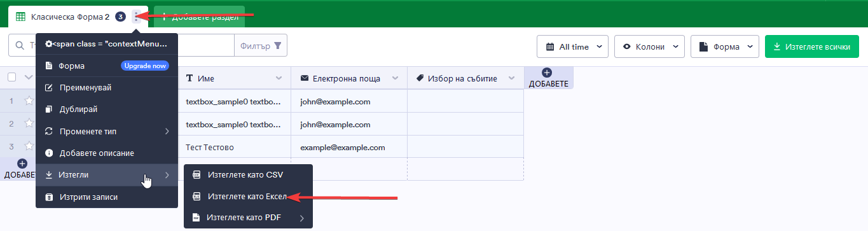Click the download icon beside Изтегли
Viewport: 868px width, 231px height.
[49, 175]
